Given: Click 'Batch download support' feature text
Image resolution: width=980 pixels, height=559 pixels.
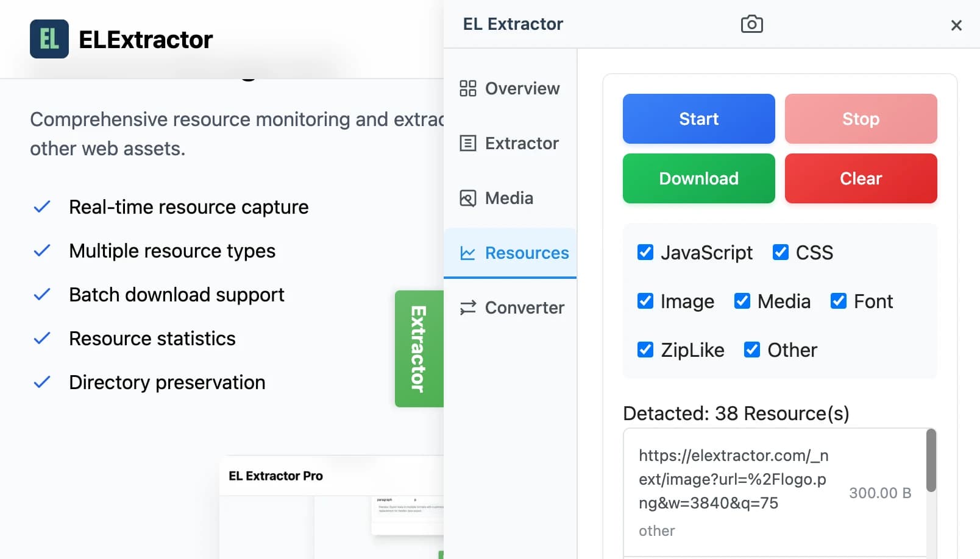Looking at the screenshot, I should click(x=177, y=295).
